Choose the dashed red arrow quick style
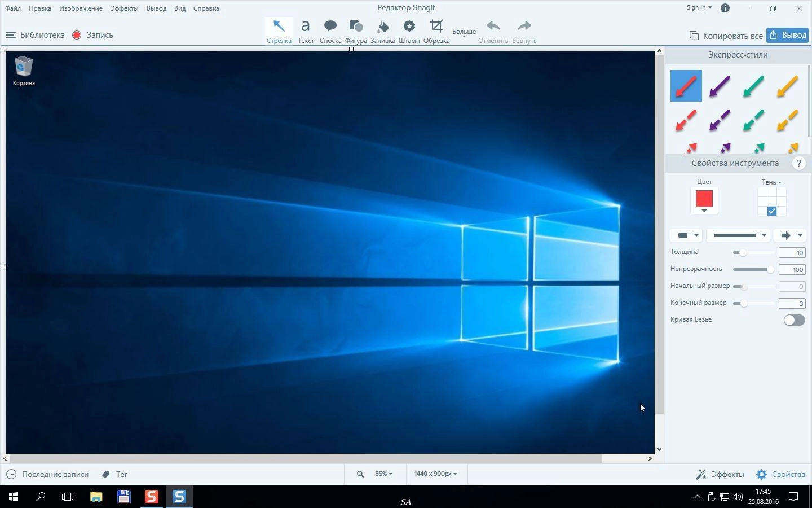Screen dimensions: 812x508 [686, 120]
